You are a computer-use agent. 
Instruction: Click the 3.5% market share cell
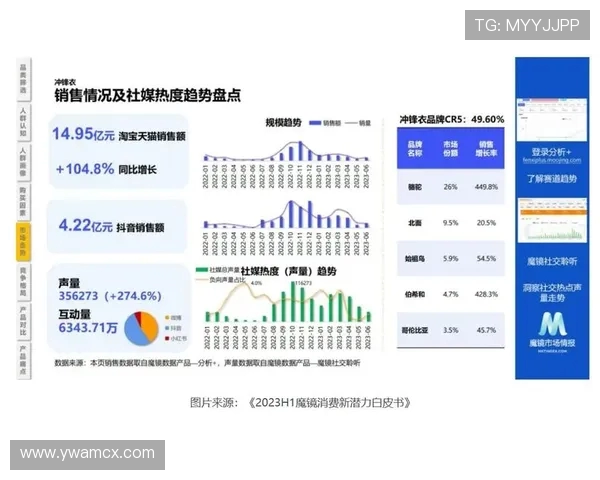coord(450,330)
